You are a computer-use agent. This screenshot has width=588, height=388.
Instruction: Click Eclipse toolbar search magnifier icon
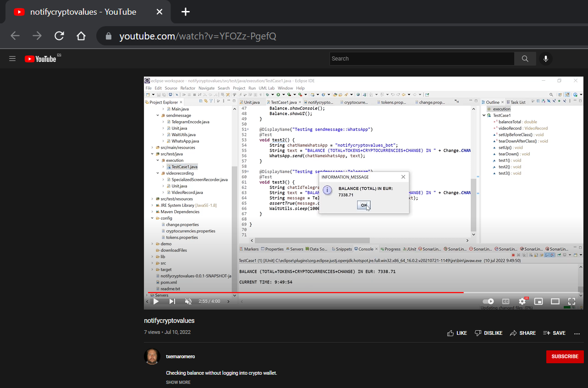point(551,94)
